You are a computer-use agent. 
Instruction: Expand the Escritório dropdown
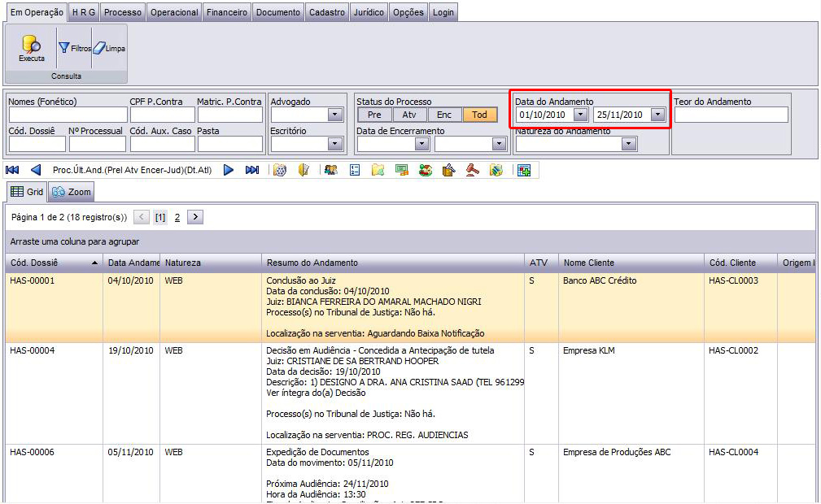point(334,144)
